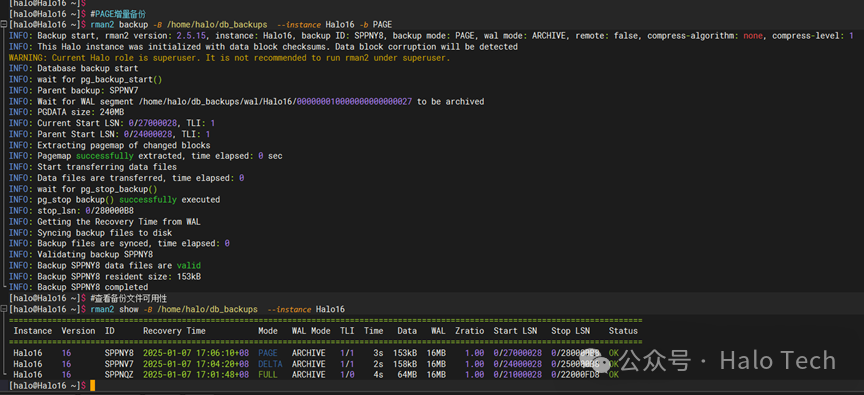864x395 pixels.
Task: Select version number 2.5.15 in the first INFO line
Action: coord(191,36)
